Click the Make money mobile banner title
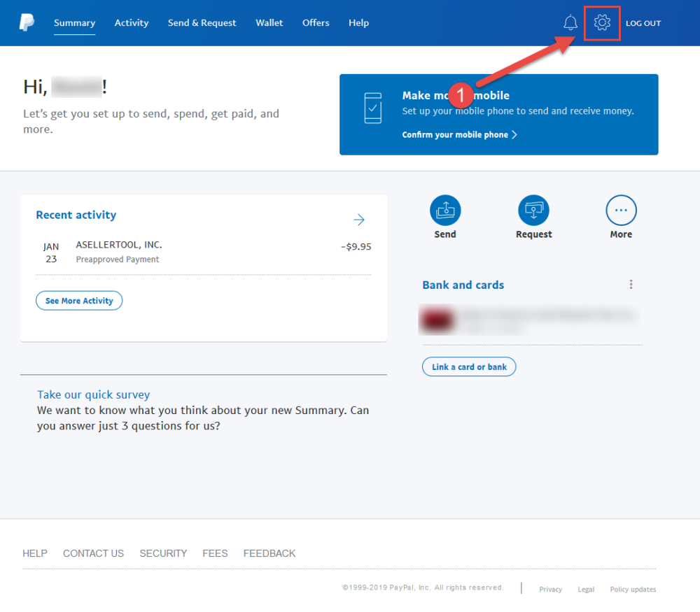Image resolution: width=700 pixels, height=612 pixels. coord(456,95)
